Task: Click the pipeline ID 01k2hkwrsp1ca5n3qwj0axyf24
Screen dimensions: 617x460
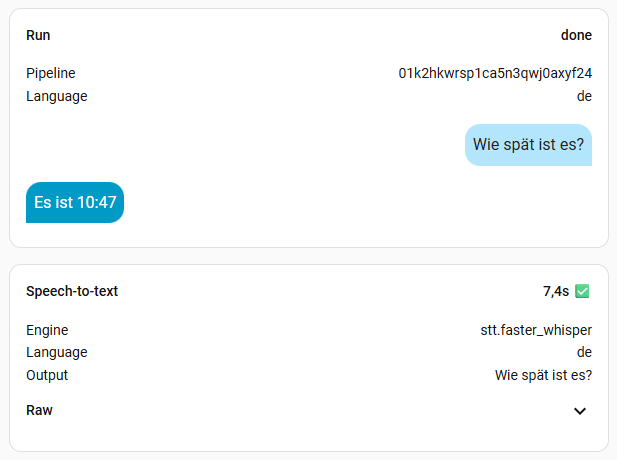Action: pos(495,73)
